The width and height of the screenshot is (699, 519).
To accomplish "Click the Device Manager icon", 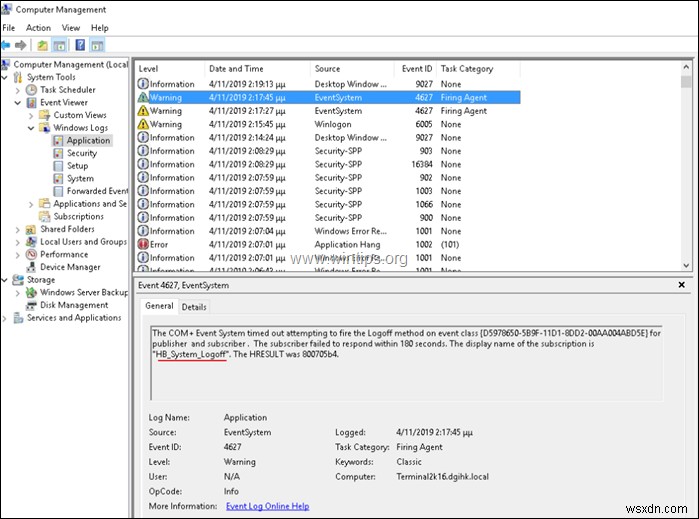I will (x=31, y=267).
